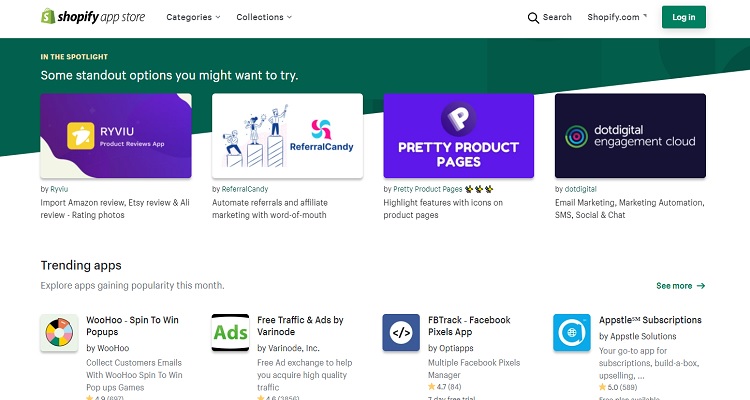Click the Log in button
This screenshot has height=400, width=750.
point(684,17)
